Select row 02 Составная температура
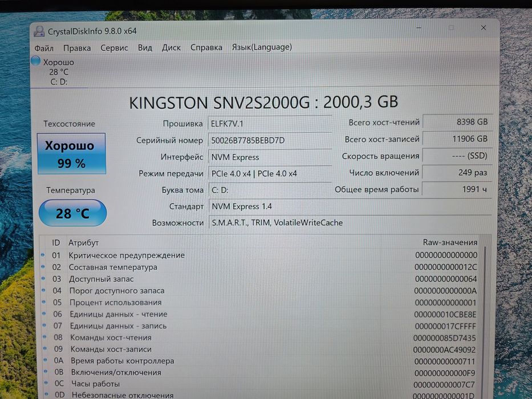 [x=260, y=267]
